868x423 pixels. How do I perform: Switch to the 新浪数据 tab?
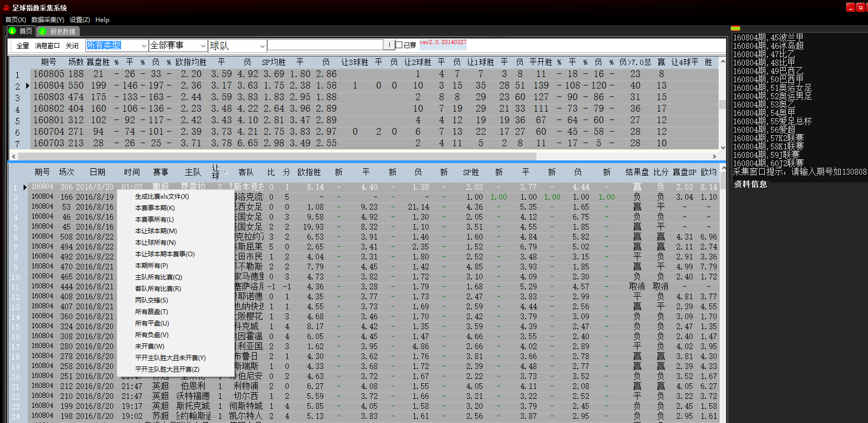click(x=58, y=31)
